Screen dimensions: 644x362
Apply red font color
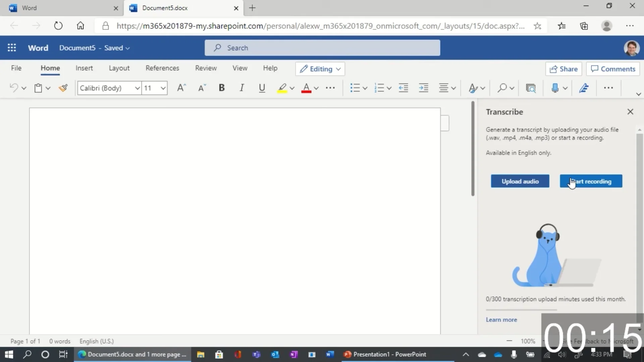point(306,88)
